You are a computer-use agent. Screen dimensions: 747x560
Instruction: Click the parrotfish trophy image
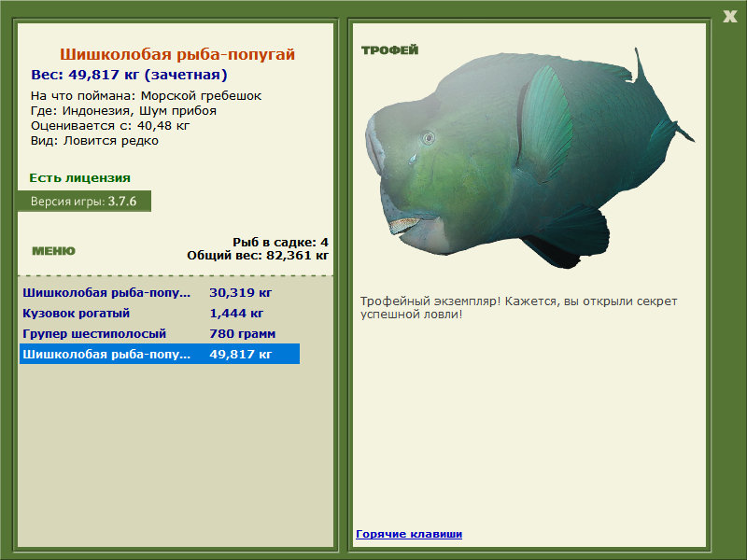(529, 157)
